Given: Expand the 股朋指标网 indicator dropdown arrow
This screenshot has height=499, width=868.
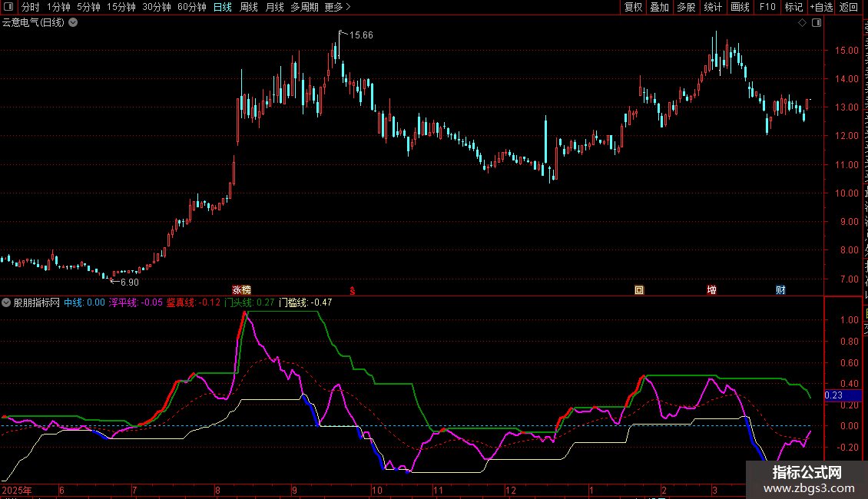Looking at the screenshot, I should [6, 302].
